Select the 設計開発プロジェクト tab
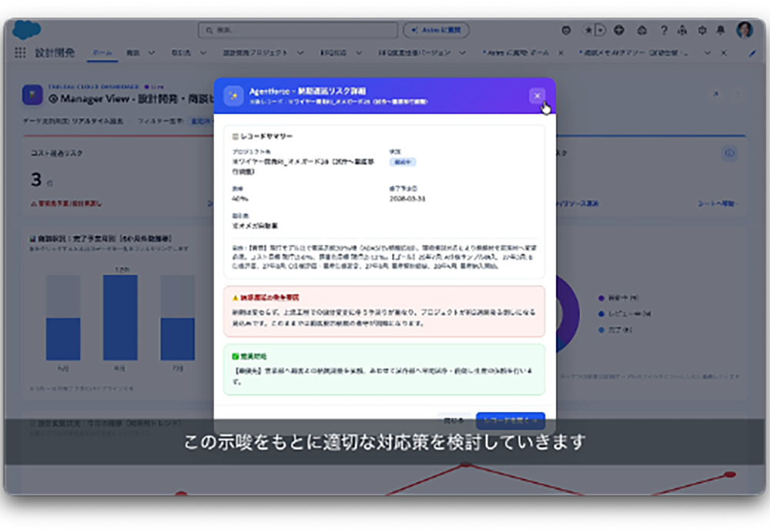 pos(256,52)
